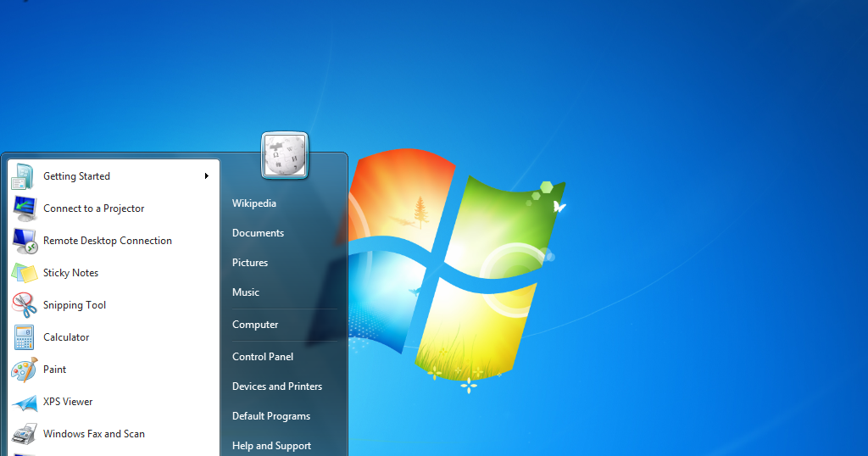Open the Sticky Notes icon
Viewport: 868px width, 456px height.
coord(24,273)
